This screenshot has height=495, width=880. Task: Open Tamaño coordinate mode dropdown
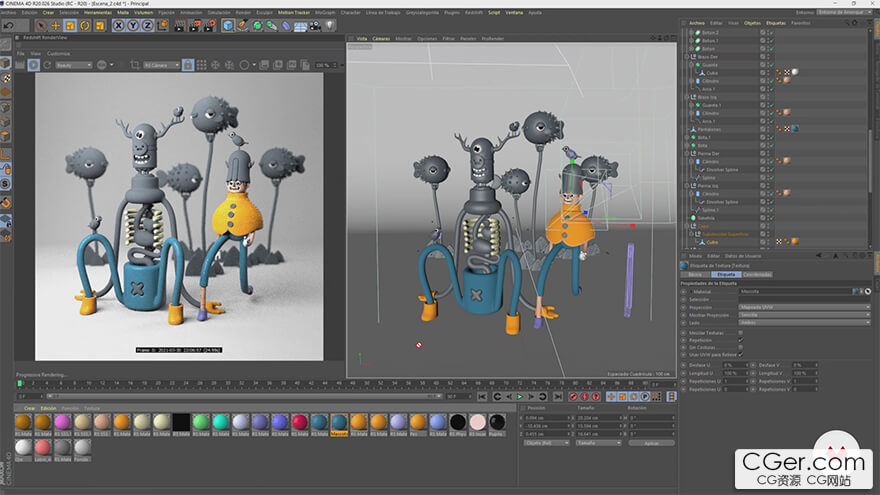pyautogui.click(x=599, y=443)
